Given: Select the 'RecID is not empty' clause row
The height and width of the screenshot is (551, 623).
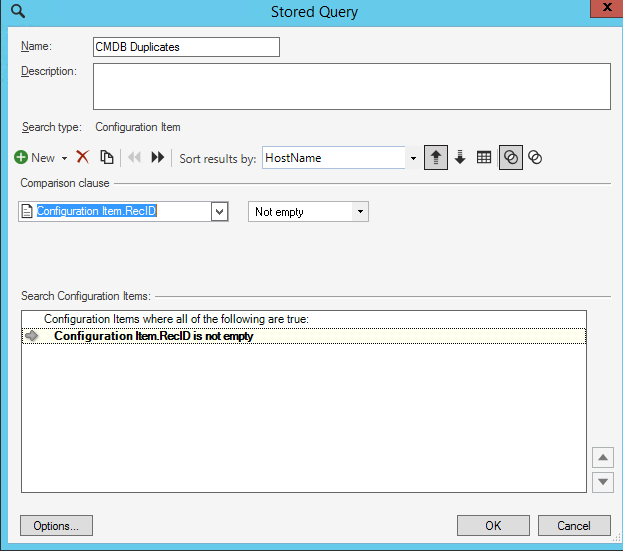Looking at the screenshot, I should [153, 337].
